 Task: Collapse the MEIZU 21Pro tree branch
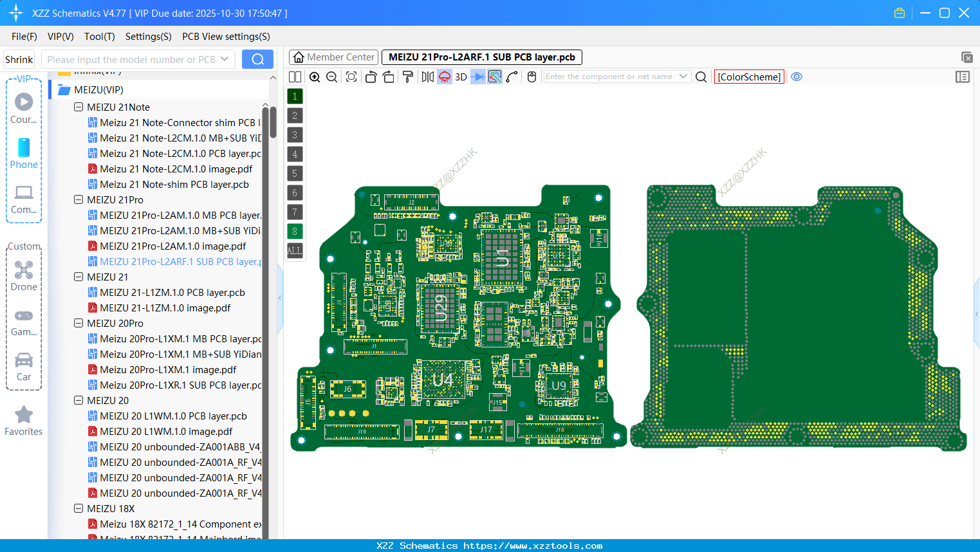[78, 199]
